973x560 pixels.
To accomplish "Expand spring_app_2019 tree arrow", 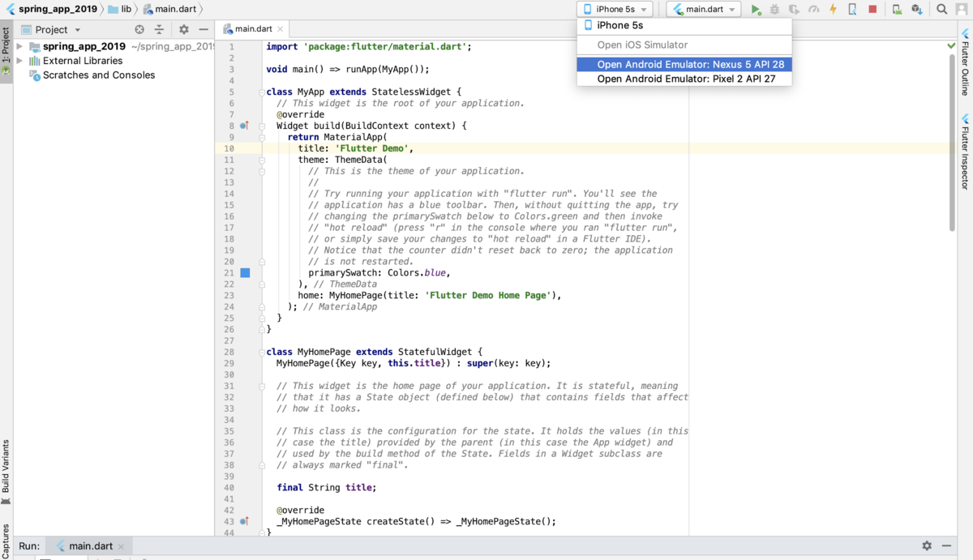I will click(x=20, y=46).
